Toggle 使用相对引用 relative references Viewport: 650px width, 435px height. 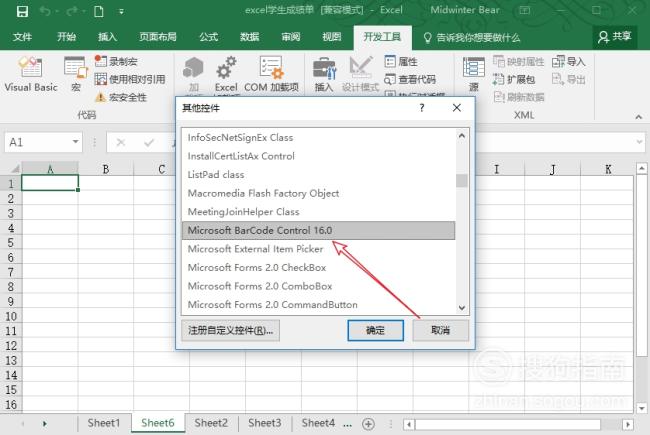[x=130, y=79]
